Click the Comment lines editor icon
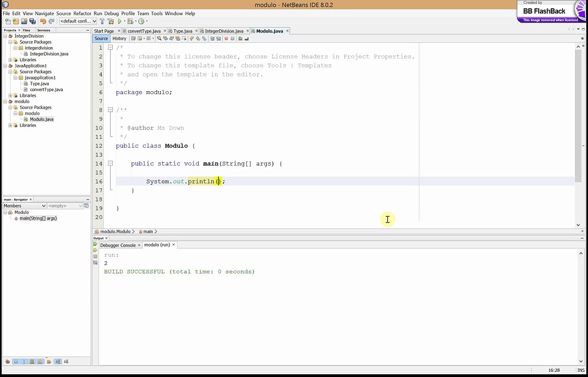588x377 pixels. tap(240, 38)
